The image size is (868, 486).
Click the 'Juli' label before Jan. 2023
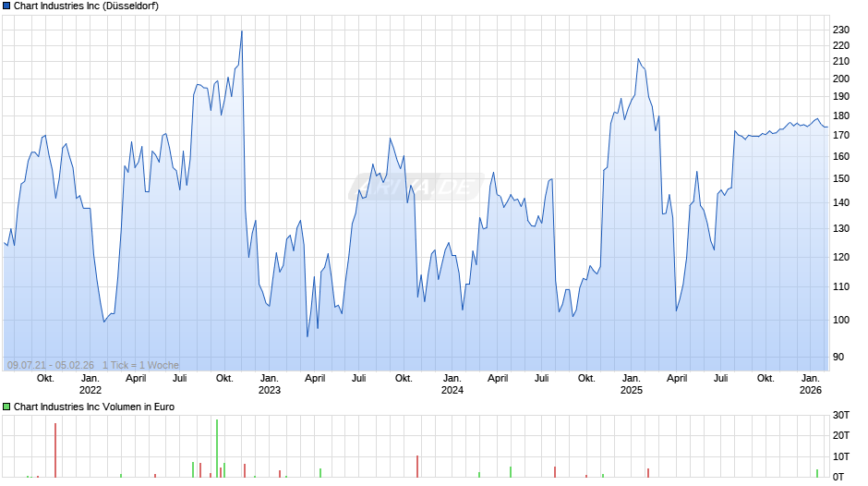click(x=179, y=378)
